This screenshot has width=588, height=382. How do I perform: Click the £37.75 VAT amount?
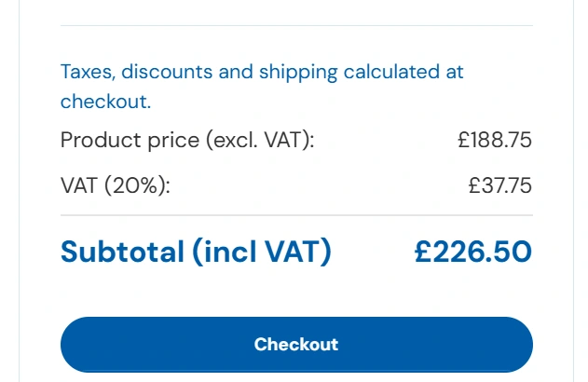pyautogui.click(x=499, y=185)
